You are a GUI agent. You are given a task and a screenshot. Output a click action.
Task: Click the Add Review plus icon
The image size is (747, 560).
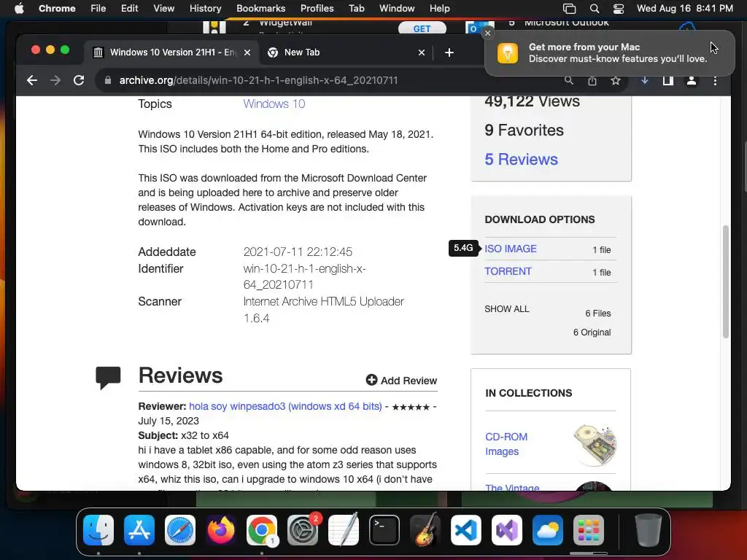coord(371,379)
